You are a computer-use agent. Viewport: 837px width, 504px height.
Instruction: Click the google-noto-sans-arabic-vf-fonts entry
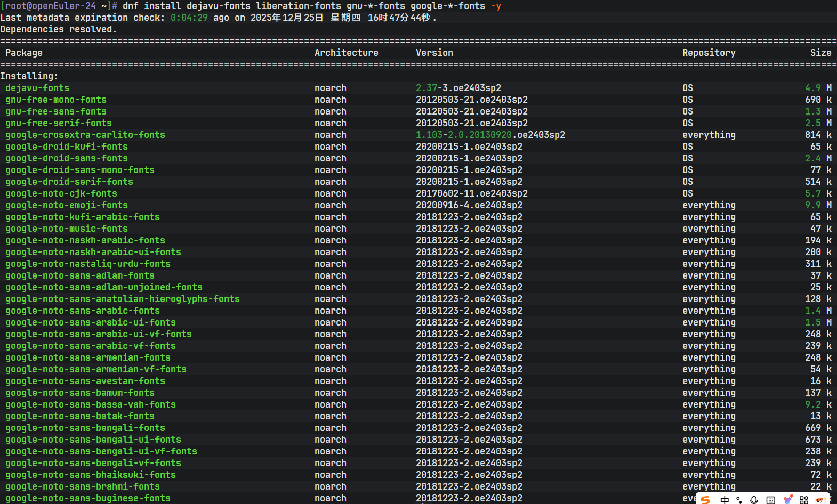(x=91, y=346)
